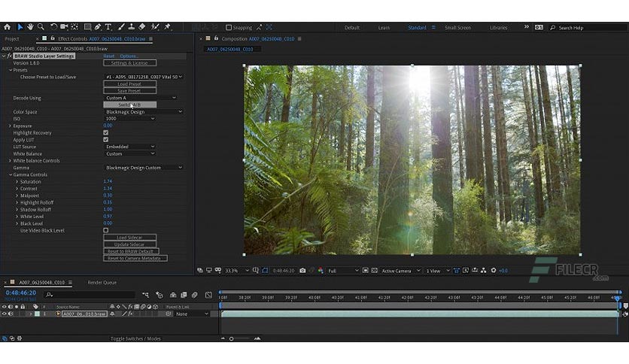629x364 pixels.
Task: Toggle the Snapping checkbox
Action: [229, 28]
